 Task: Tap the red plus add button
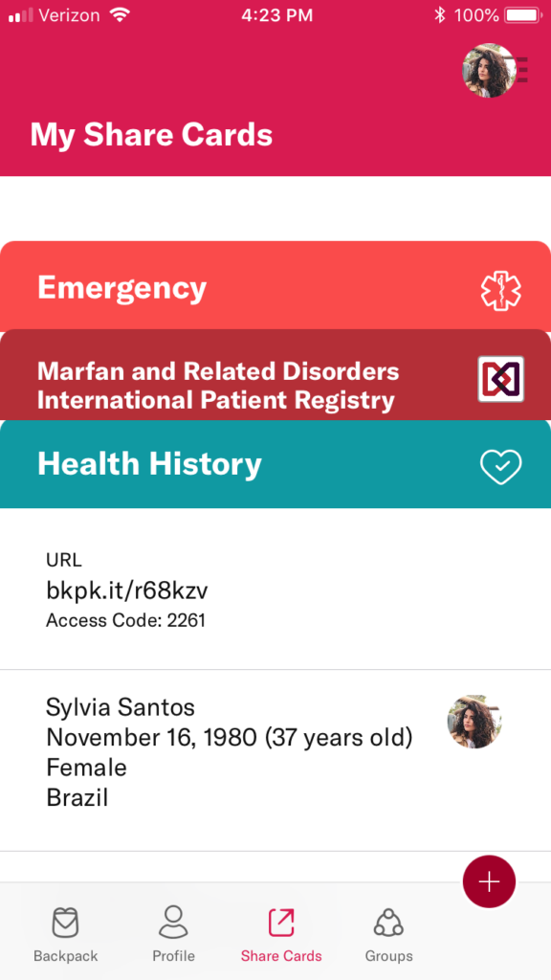(489, 881)
